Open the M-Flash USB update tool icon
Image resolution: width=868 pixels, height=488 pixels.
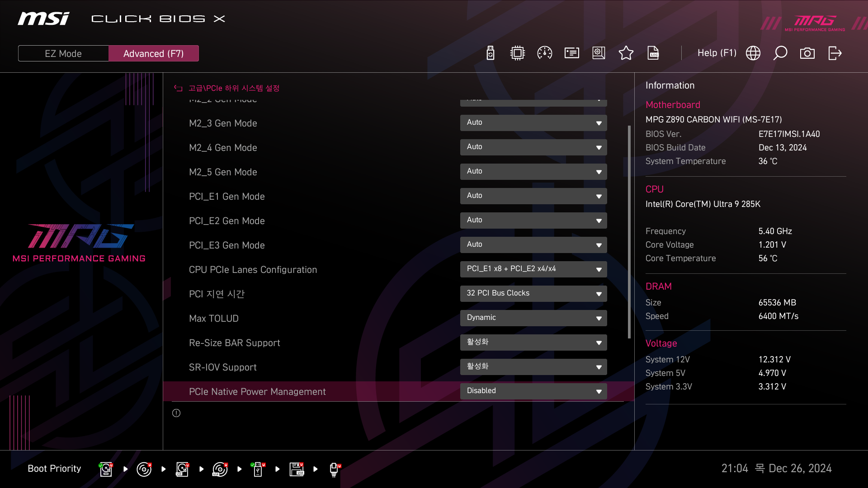tap(490, 53)
